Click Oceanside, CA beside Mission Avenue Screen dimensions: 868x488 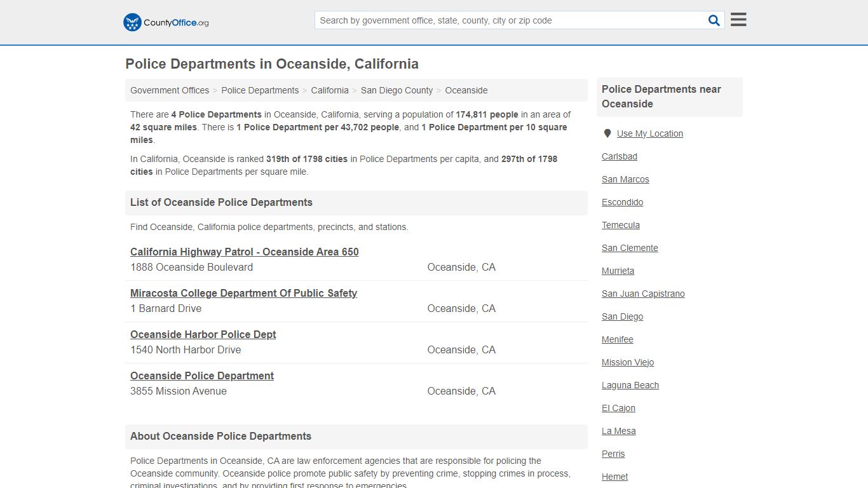click(461, 391)
